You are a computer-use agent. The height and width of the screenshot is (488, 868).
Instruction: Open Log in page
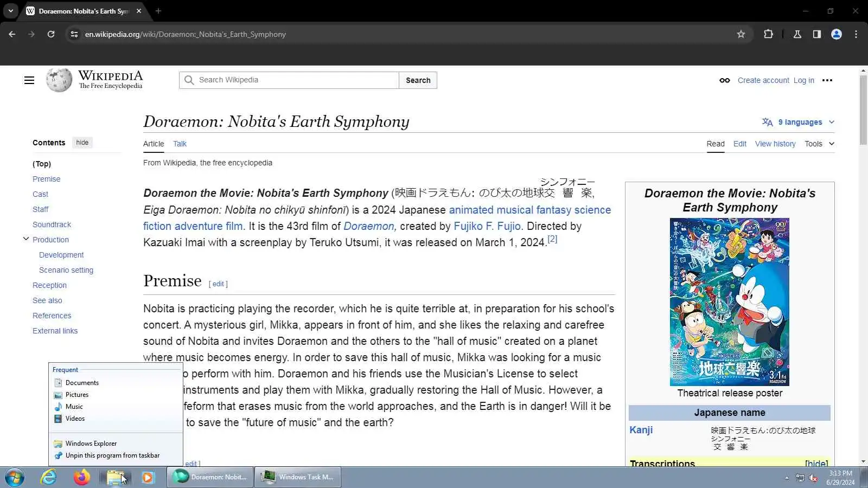(804, 80)
